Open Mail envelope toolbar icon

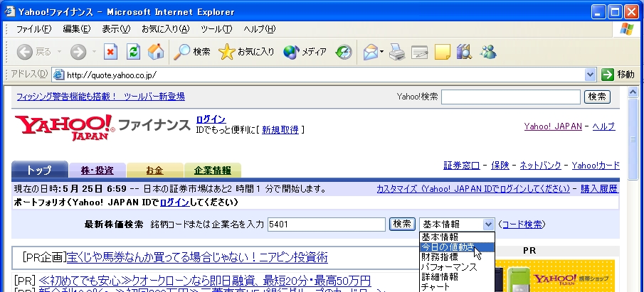(x=371, y=52)
